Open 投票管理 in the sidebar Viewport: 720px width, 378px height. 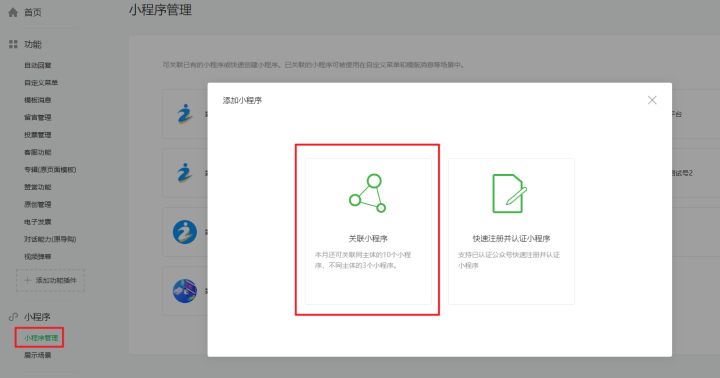(38, 135)
